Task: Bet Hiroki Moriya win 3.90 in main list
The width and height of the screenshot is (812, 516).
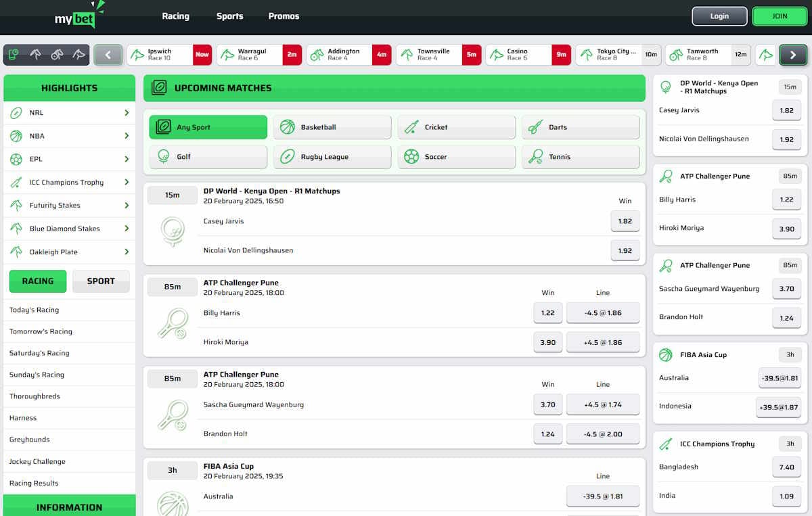Action: coord(548,342)
